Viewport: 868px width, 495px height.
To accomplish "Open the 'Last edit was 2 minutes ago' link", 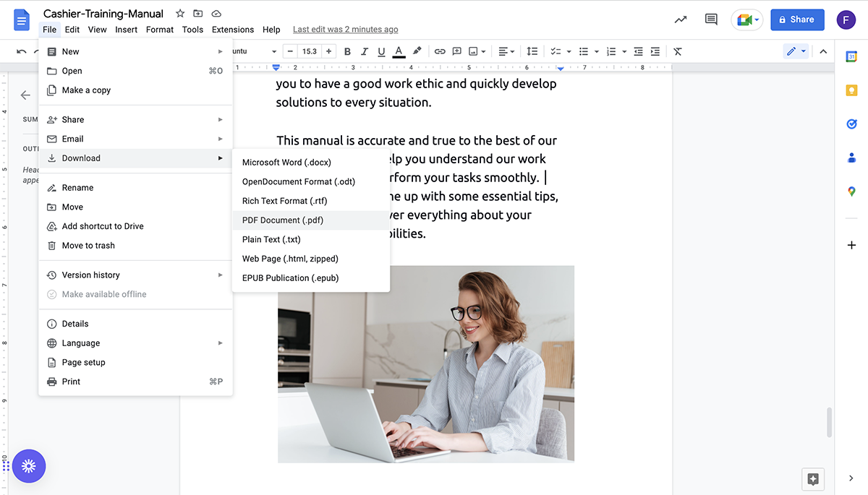I will (x=345, y=30).
